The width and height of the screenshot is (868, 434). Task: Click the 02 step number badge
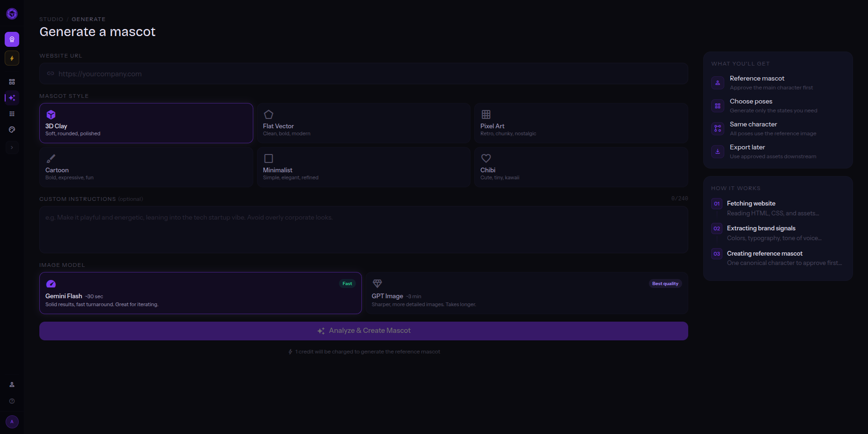tap(717, 228)
